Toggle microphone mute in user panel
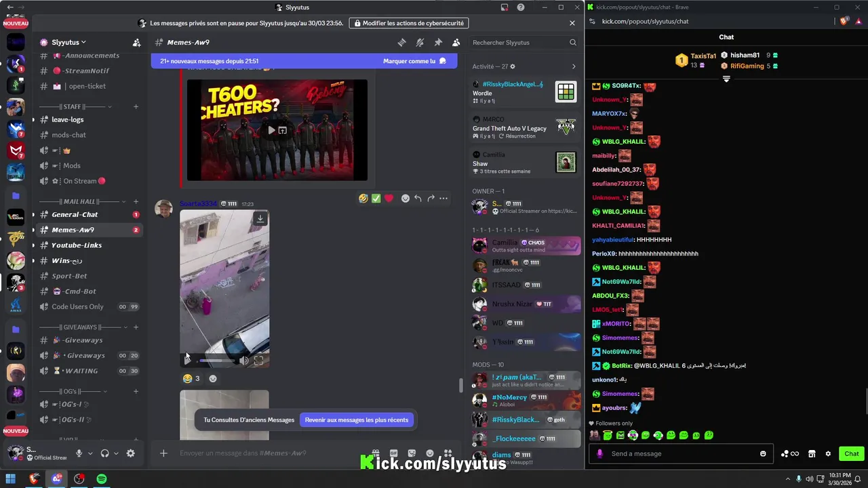Screen dimensions: 868x488 pos(79,453)
